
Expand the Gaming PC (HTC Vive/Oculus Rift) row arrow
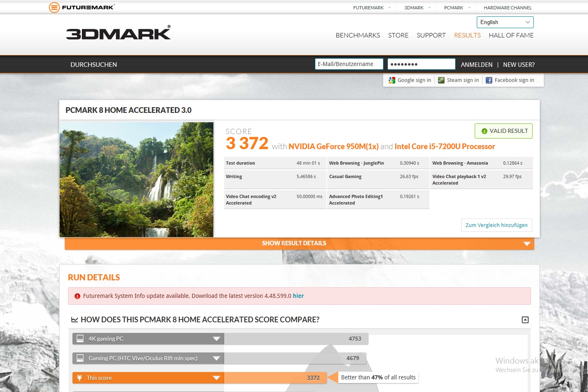click(216, 358)
